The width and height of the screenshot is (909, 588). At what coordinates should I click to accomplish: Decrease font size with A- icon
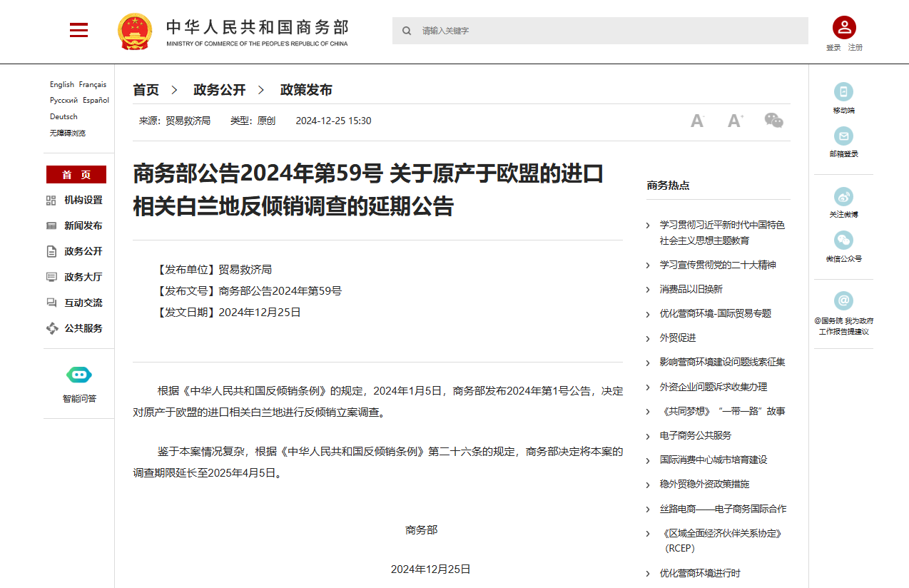698,121
